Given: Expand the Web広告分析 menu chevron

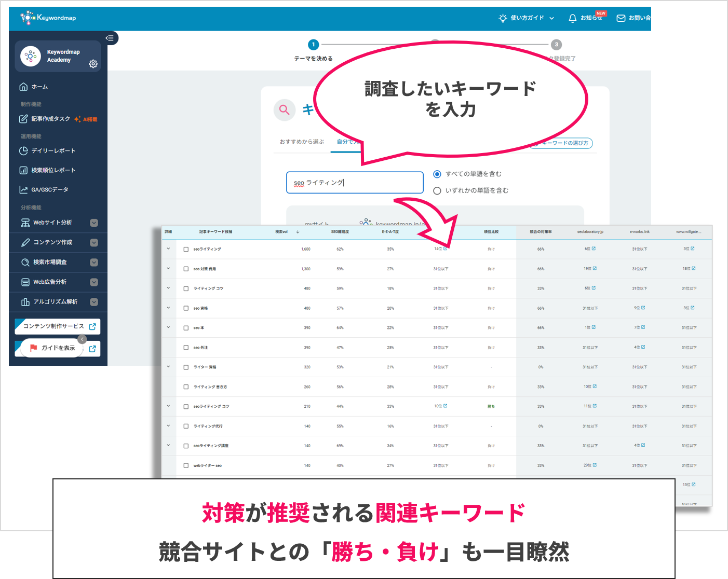Looking at the screenshot, I should (94, 282).
